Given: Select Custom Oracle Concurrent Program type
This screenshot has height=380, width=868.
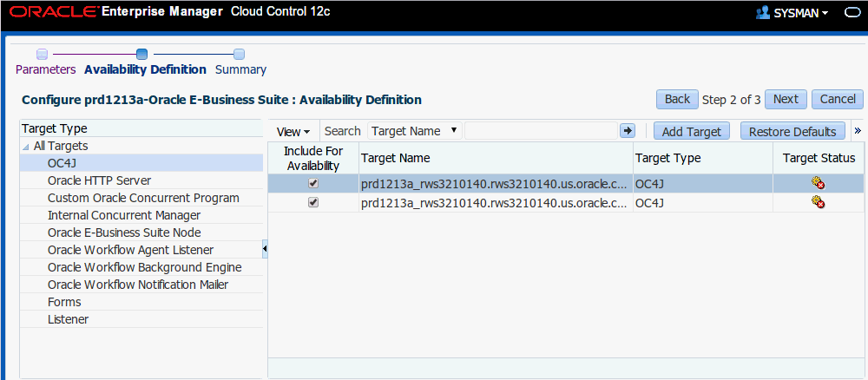Looking at the screenshot, I should pyautogui.click(x=141, y=198).
